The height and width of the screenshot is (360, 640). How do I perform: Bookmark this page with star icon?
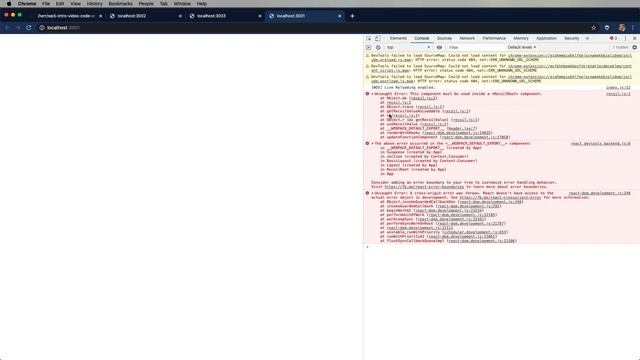coord(593,28)
